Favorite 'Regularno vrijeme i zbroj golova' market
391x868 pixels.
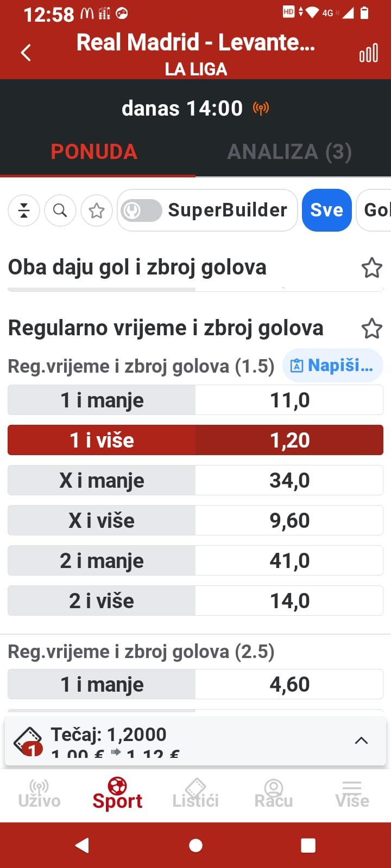[x=372, y=329]
